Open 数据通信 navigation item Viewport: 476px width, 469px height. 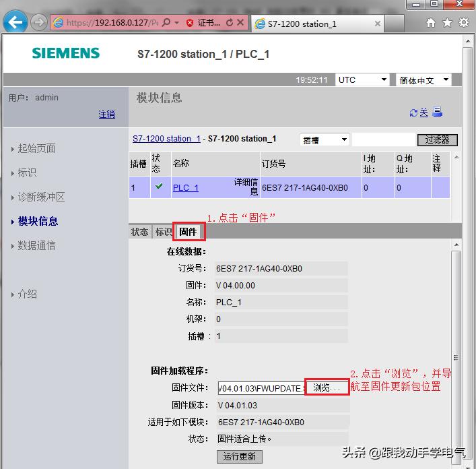(36, 245)
